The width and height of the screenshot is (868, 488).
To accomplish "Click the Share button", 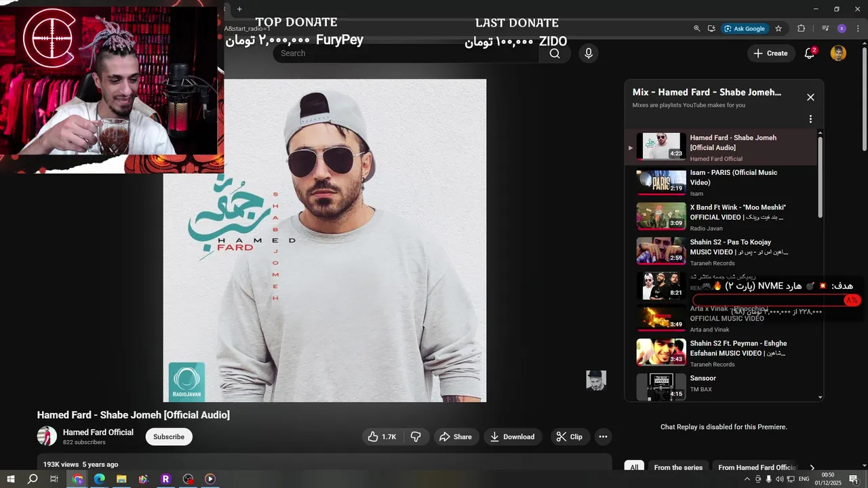I will [x=456, y=437].
